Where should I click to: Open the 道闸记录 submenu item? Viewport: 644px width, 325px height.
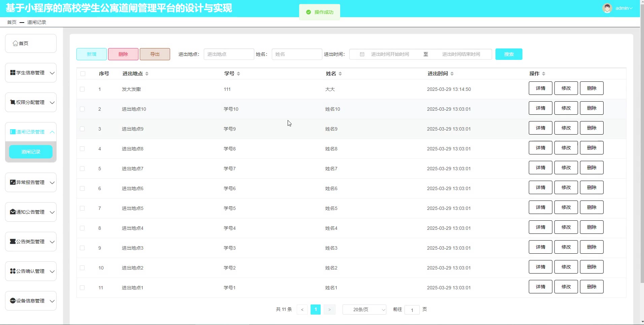point(31,152)
